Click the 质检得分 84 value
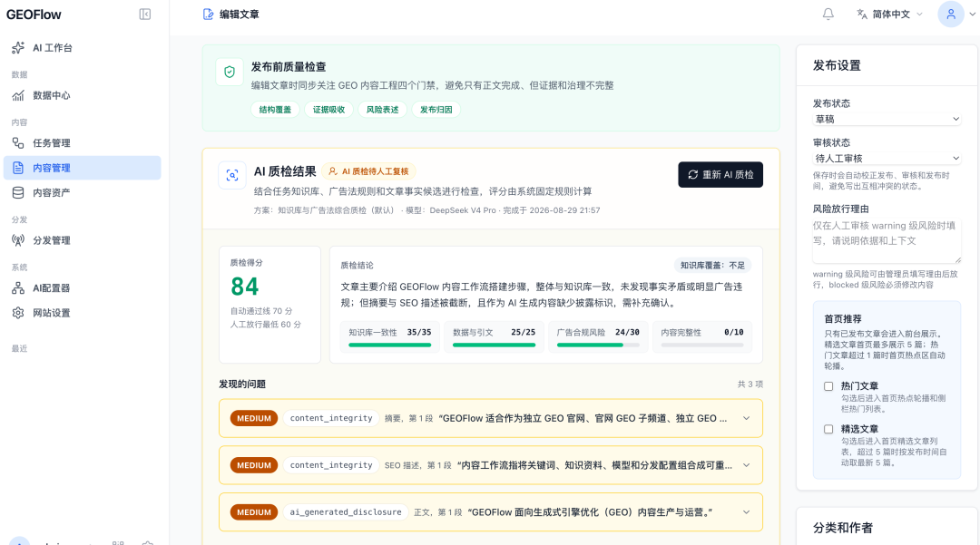The height and width of the screenshot is (545, 980). [244, 287]
